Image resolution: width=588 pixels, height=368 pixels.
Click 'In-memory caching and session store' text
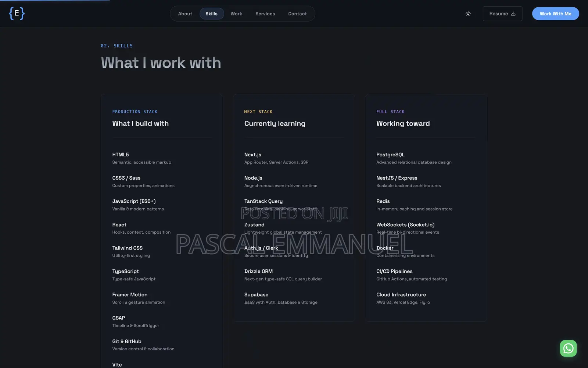point(414,209)
